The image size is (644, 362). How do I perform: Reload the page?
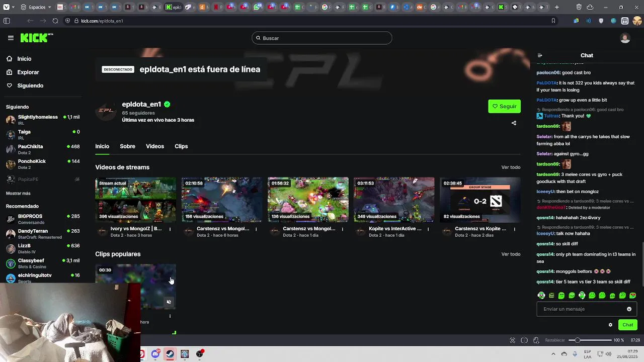55,21
